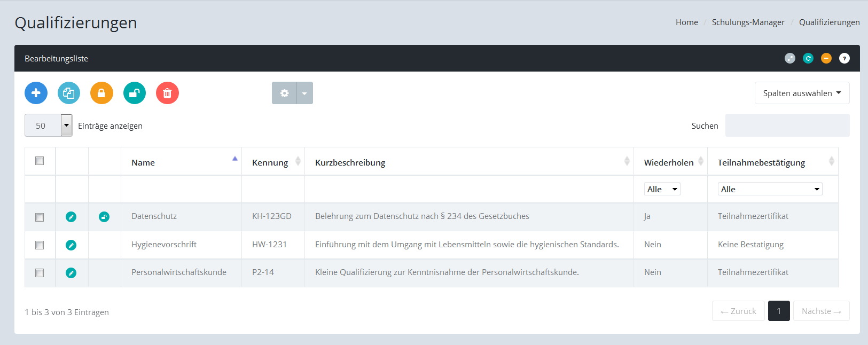This screenshot has width=868, height=345.
Task: Open the Wiederholen filter dropdown
Action: tap(662, 189)
